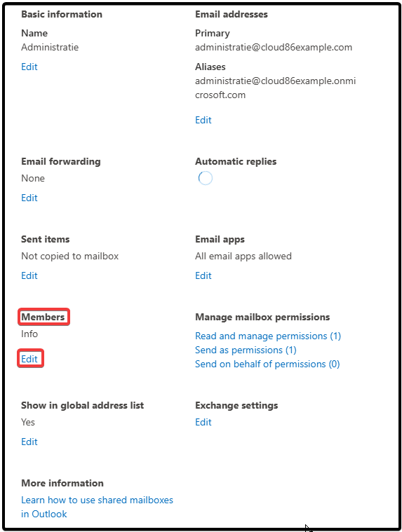Open Edit for Email forwarding
The width and height of the screenshot is (402, 532).
click(29, 198)
